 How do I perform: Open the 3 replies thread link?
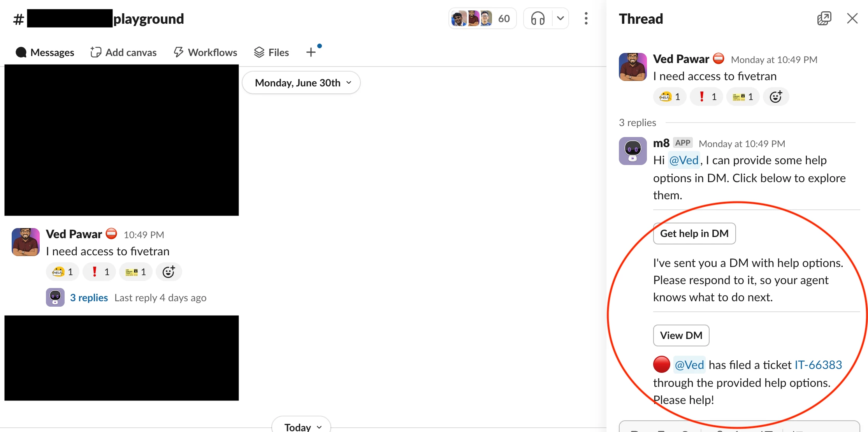(89, 298)
